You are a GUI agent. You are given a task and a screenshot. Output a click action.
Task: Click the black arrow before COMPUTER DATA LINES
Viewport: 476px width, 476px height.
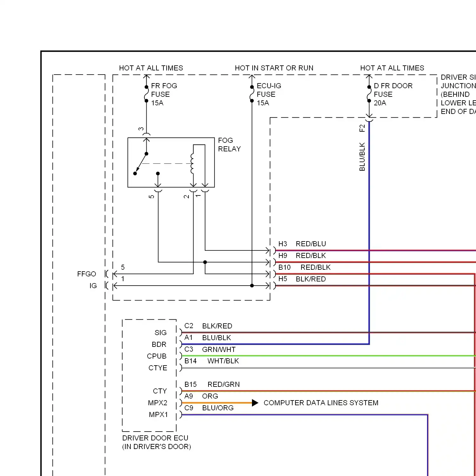(255, 403)
